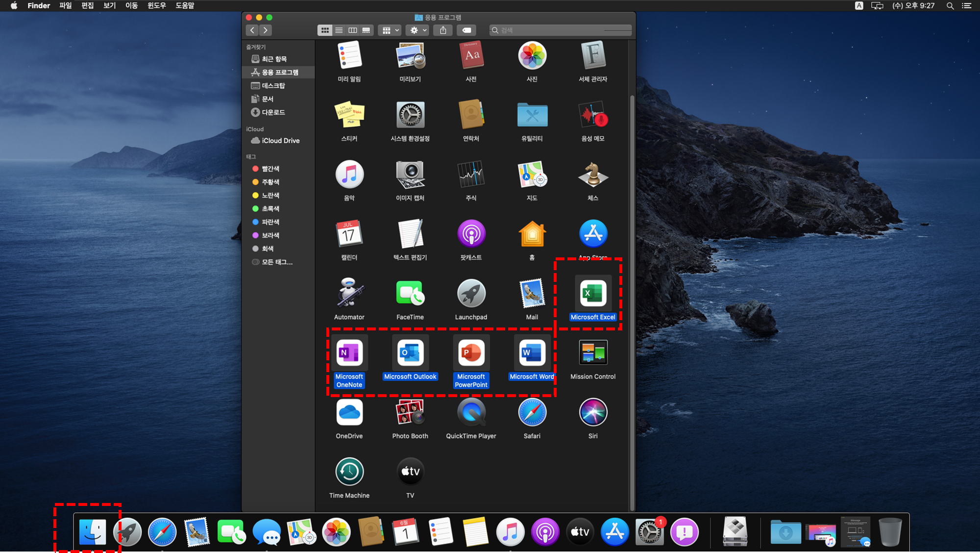Click the Finder window vertical scrollbar
Image resolution: width=980 pixels, height=553 pixels.
coord(632,302)
